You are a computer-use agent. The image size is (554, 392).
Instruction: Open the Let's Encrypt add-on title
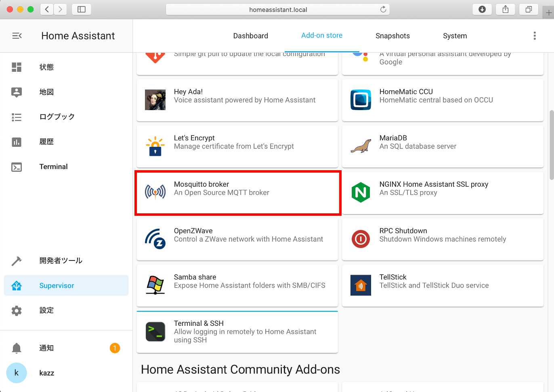coord(194,138)
